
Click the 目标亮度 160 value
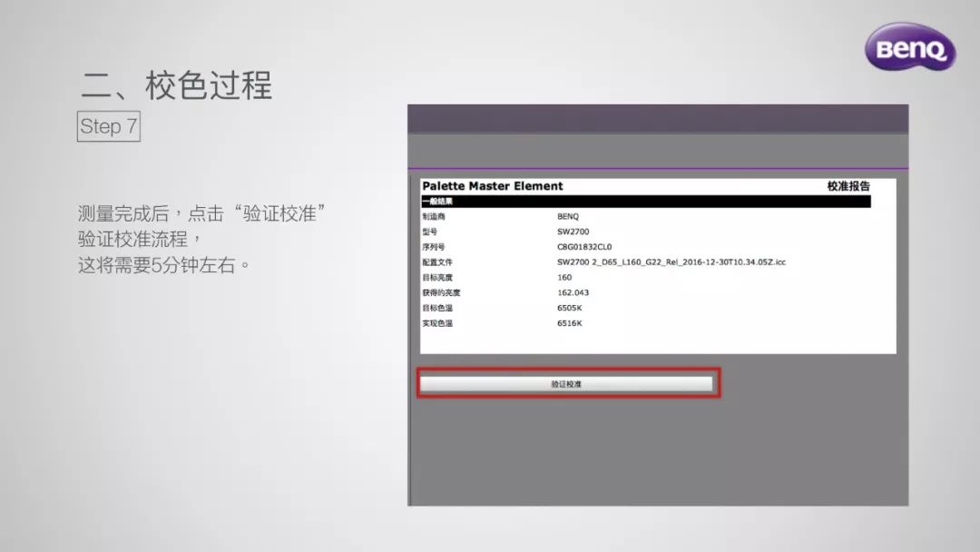[x=564, y=277]
